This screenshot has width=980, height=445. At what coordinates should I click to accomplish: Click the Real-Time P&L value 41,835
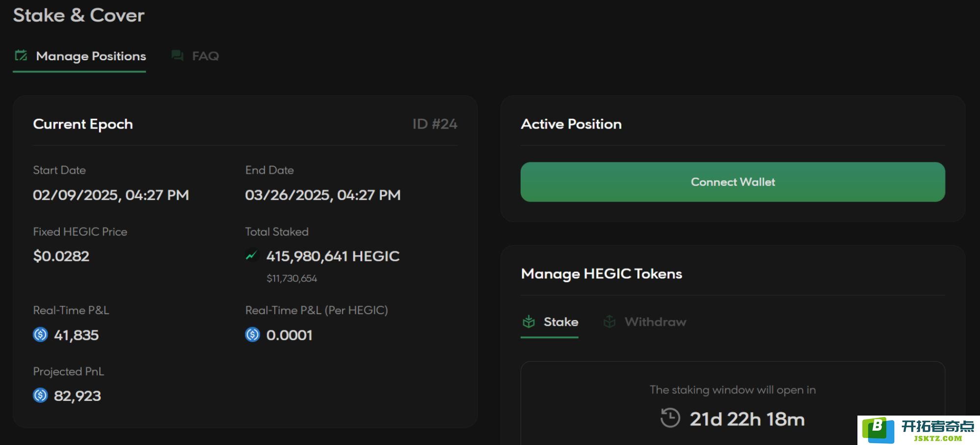pos(76,335)
